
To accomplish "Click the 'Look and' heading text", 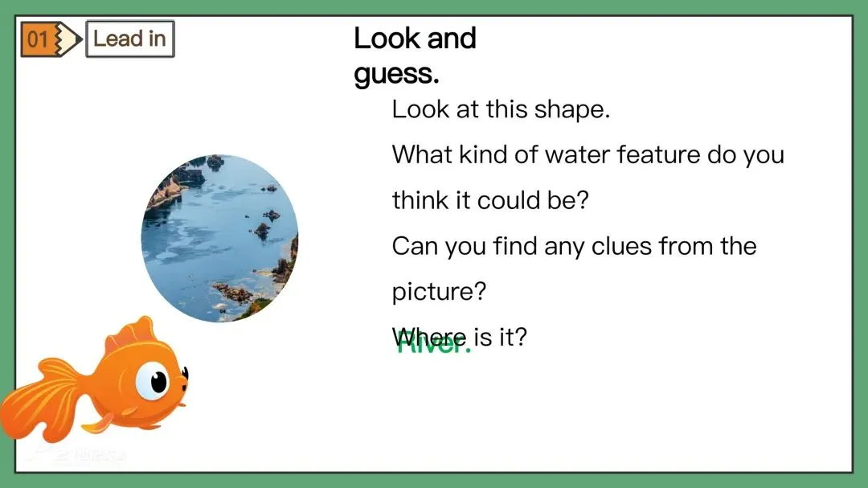I will pyautogui.click(x=415, y=39).
